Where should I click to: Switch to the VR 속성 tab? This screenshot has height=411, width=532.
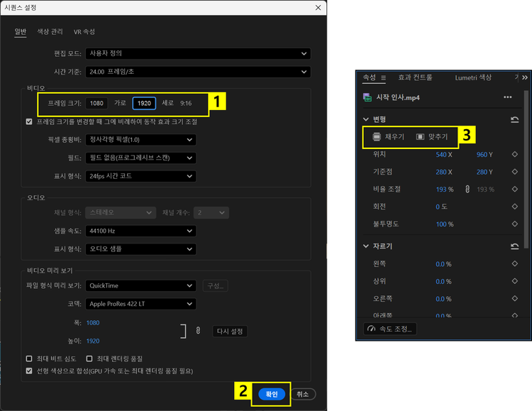(84, 32)
